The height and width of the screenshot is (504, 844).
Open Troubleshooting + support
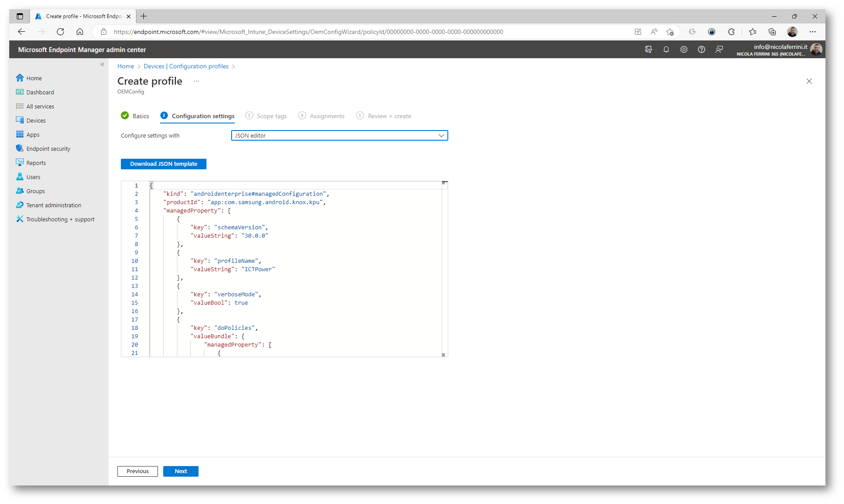(60, 219)
